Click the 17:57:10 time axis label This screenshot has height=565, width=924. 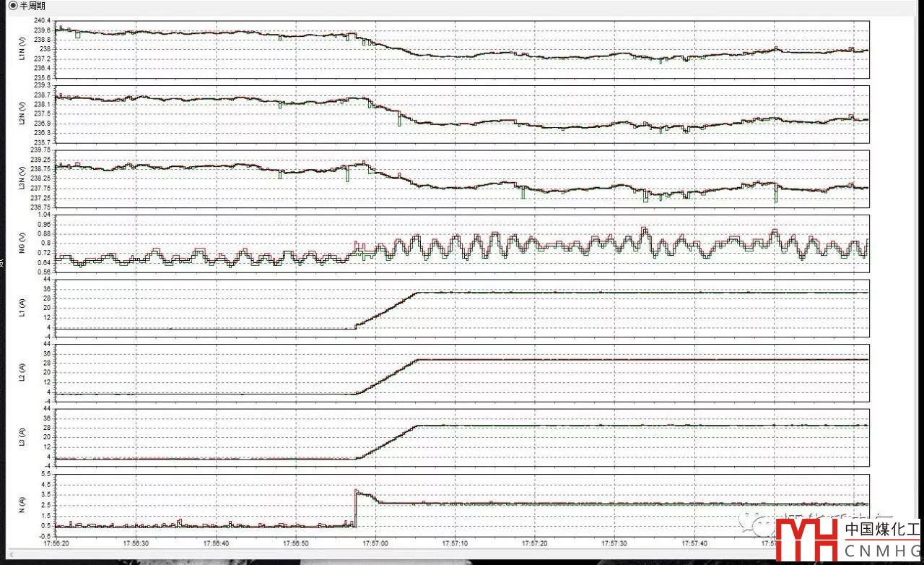pos(455,543)
